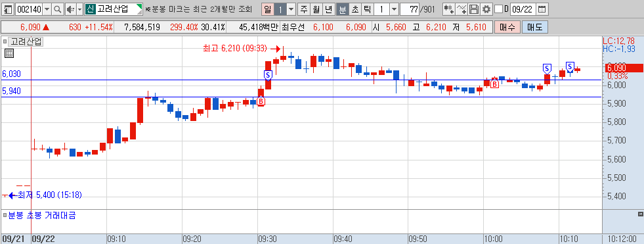Click the 09/22 date on time axis

pos(43,239)
